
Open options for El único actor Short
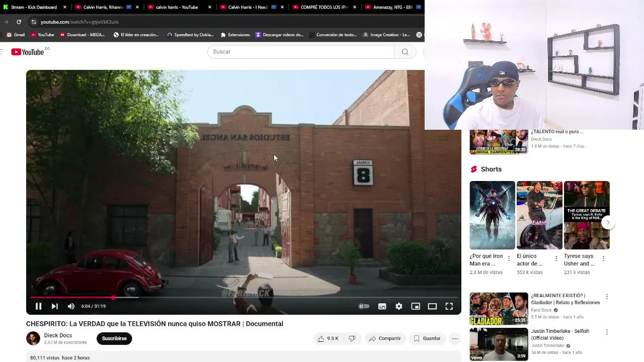[556, 258]
